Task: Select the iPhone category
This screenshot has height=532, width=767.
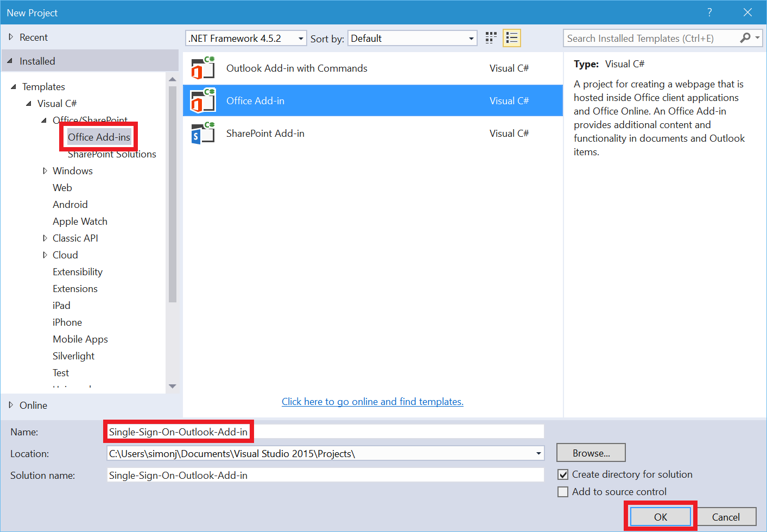Action: [67, 322]
